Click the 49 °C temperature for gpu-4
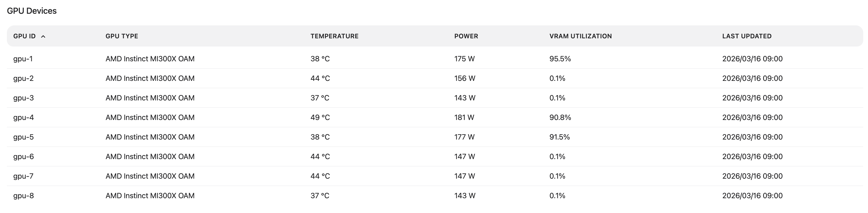868x213 pixels. pyautogui.click(x=320, y=117)
